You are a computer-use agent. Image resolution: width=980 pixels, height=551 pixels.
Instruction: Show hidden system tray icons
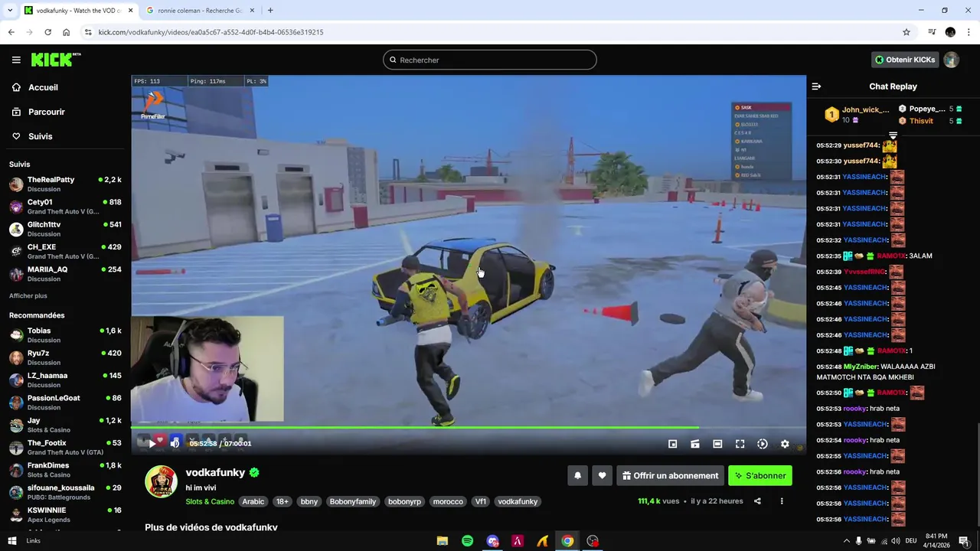click(846, 541)
